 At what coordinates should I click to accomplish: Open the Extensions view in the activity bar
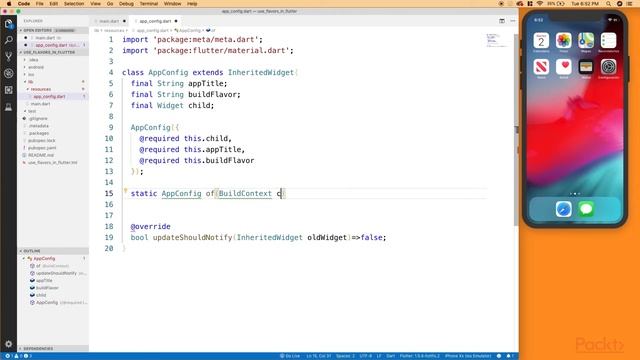pos(9,90)
